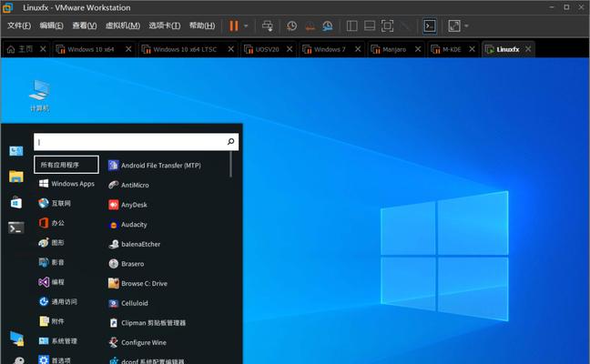This screenshot has width=590, height=364.
Task: Revert the VM to its previous snapshot
Action: click(310, 26)
